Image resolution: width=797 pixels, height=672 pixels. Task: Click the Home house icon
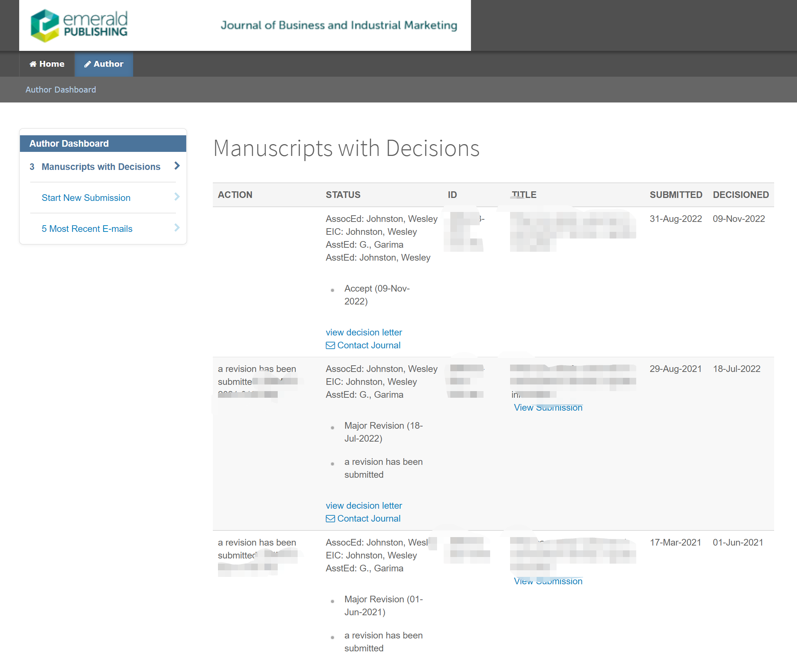click(33, 64)
